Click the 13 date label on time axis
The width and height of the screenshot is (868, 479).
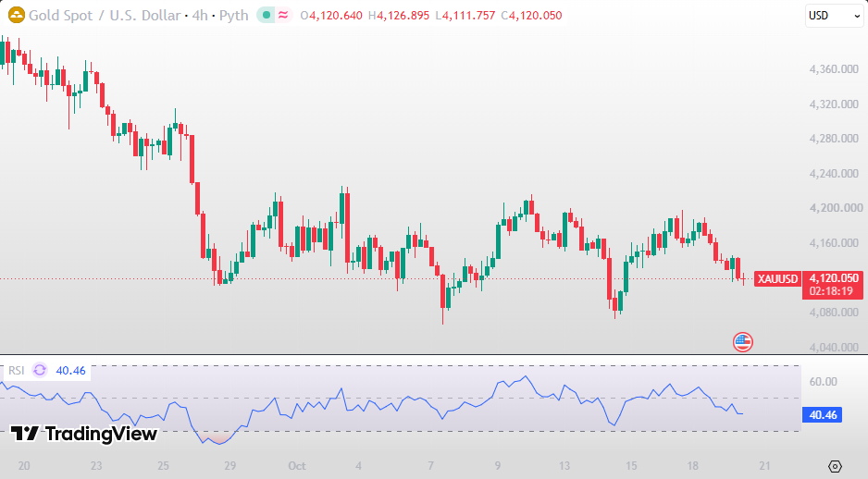coord(564,466)
